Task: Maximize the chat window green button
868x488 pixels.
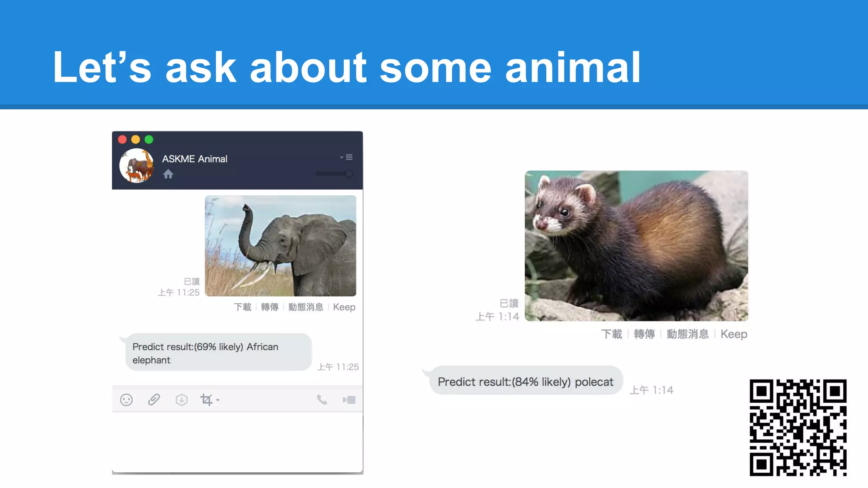Action: pos(149,139)
